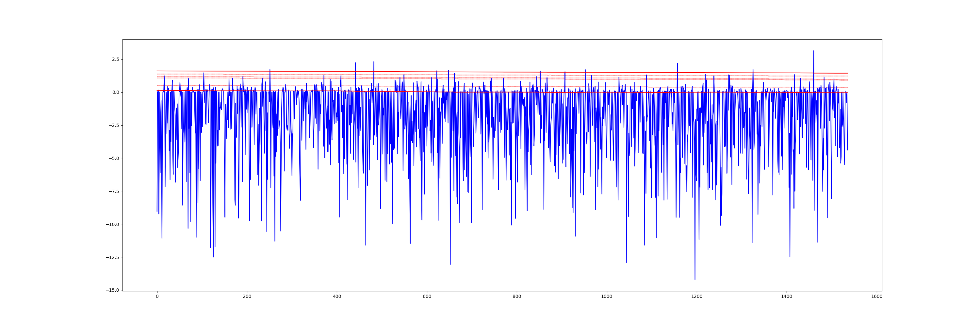Click the y-axis tick label −15.0
The width and height of the screenshot is (980, 327).
pyautogui.click(x=112, y=290)
